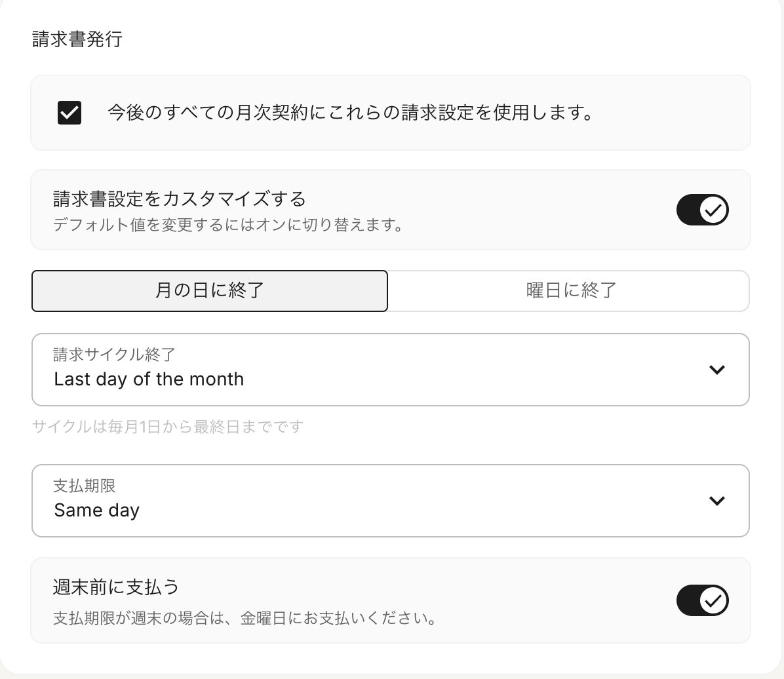Click the 週末前に支払う title text

click(x=116, y=587)
